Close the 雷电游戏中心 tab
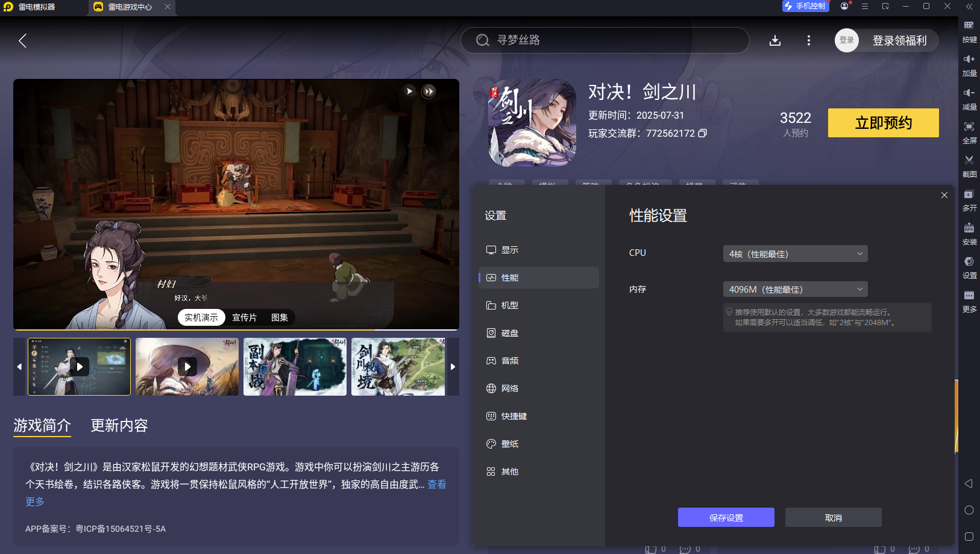The height and width of the screenshot is (554, 980). 168,7
